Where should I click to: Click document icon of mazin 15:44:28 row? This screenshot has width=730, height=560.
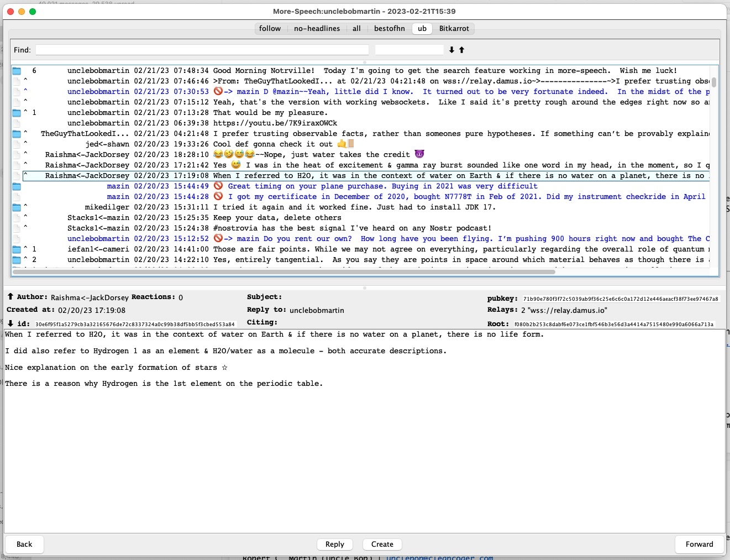click(17, 197)
